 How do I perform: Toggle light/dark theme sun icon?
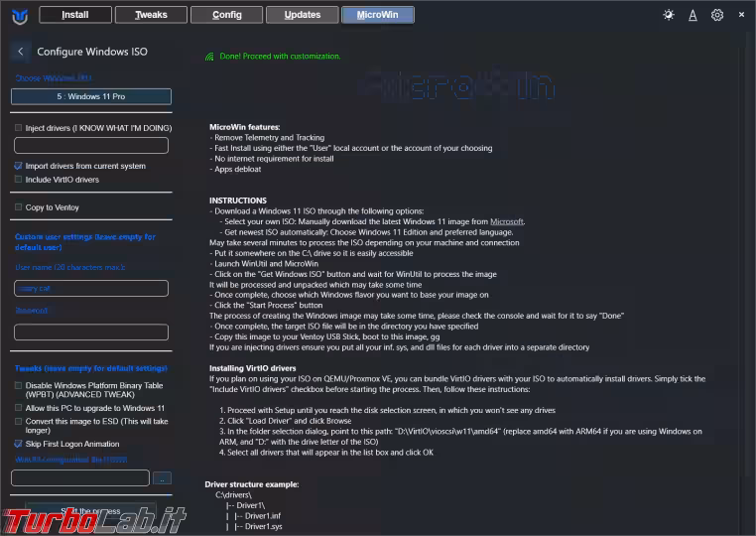coord(669,15)
